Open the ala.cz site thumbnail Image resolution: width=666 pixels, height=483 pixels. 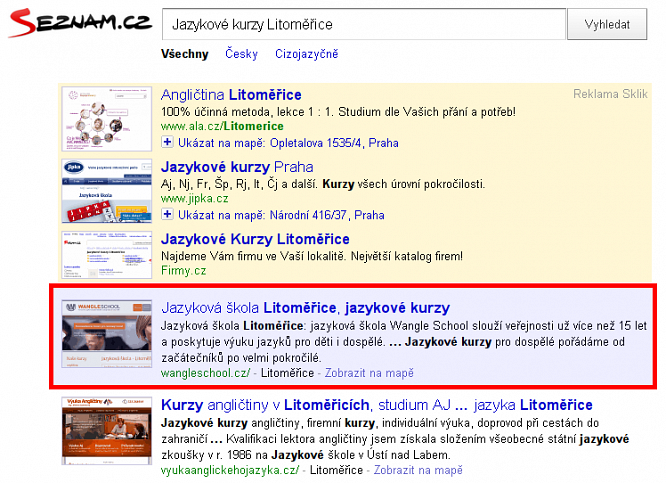click(107, 119)
